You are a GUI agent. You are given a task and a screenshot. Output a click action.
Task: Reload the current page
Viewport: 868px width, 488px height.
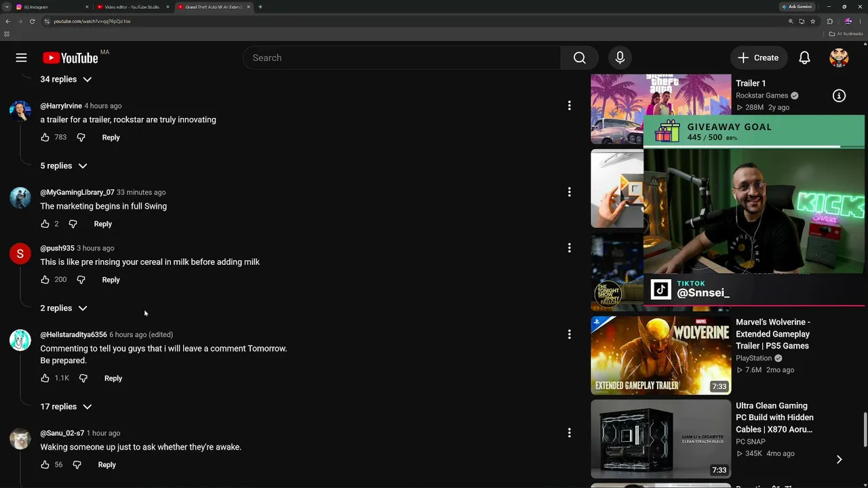(32, 21)
